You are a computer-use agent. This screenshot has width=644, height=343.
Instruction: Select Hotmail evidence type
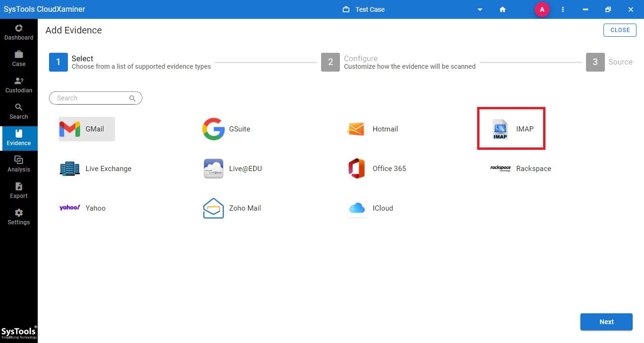click(372, 129)
